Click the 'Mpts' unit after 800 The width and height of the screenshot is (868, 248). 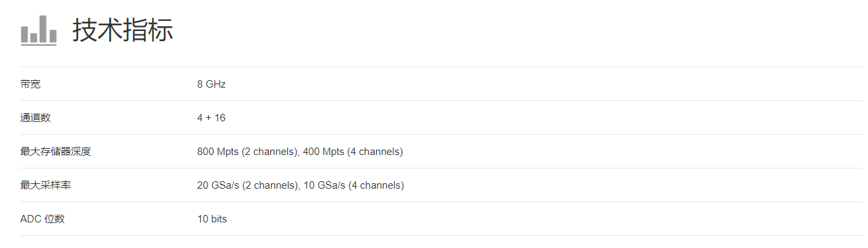click(x=228, y=152)
